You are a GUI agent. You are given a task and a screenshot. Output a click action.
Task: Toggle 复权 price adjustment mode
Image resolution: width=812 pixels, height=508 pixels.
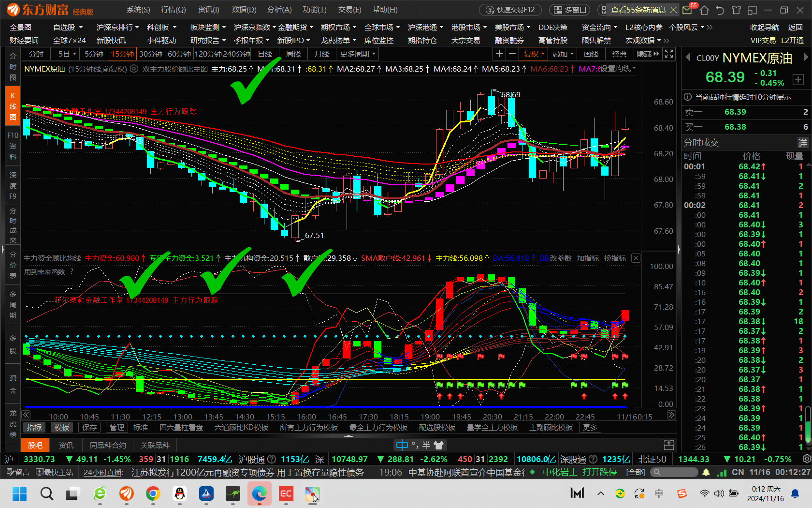coord(534,54)
